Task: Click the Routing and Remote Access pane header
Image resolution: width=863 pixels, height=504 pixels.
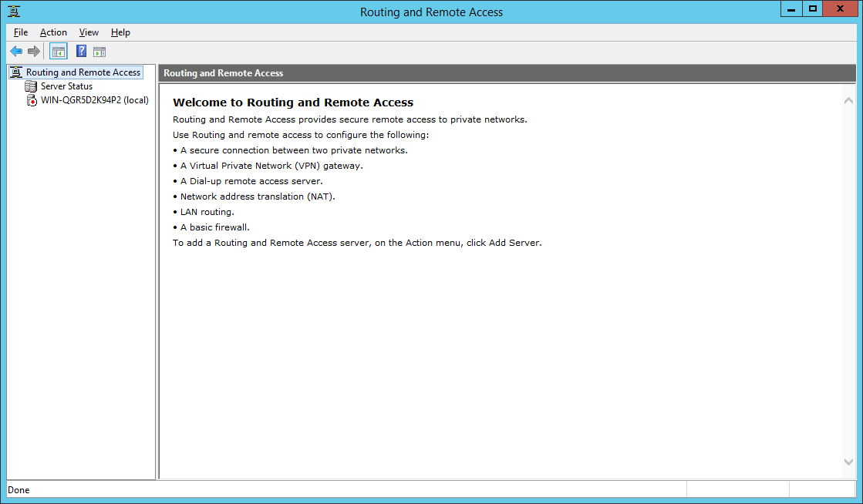Action: click(507, 73)
